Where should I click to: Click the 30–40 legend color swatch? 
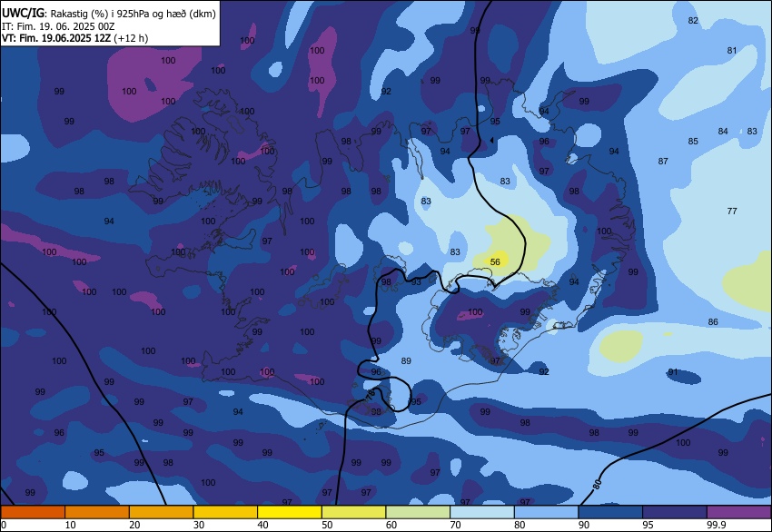pyautogui.click(x=225, y=512)
